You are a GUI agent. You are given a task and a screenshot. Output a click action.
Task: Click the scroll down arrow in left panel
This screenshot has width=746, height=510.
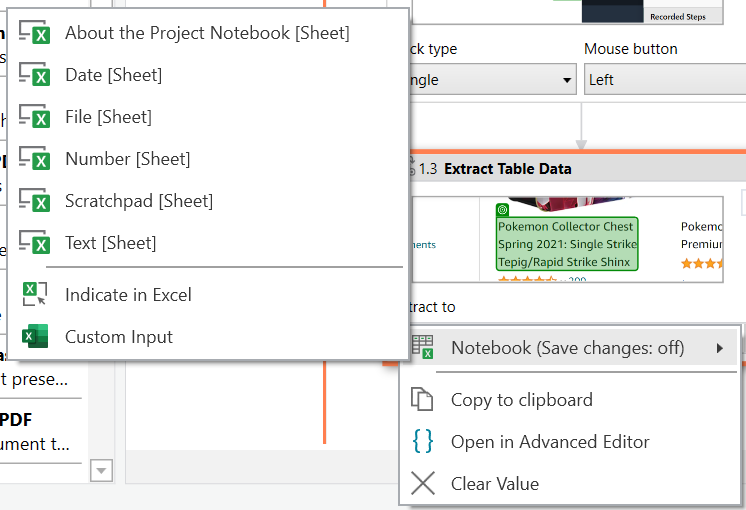[x=100, y=470]
